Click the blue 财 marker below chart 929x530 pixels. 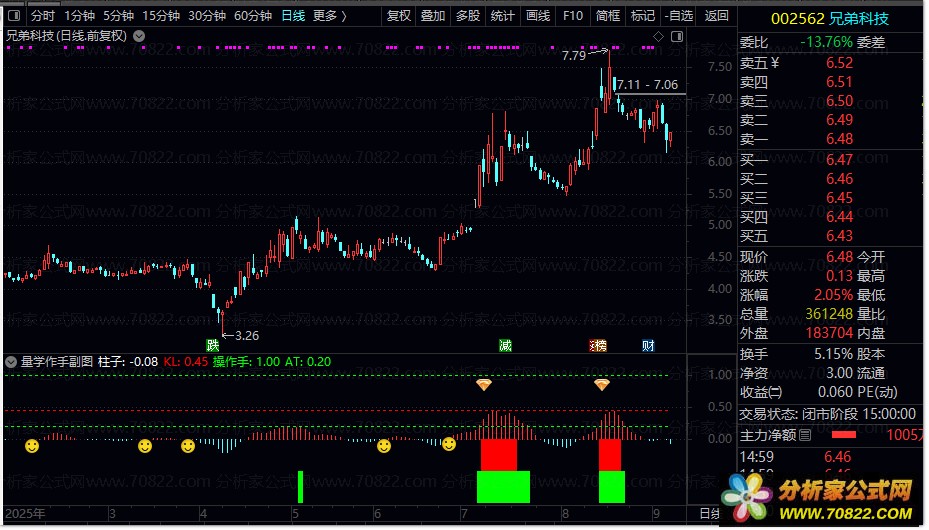click(648, 345)
